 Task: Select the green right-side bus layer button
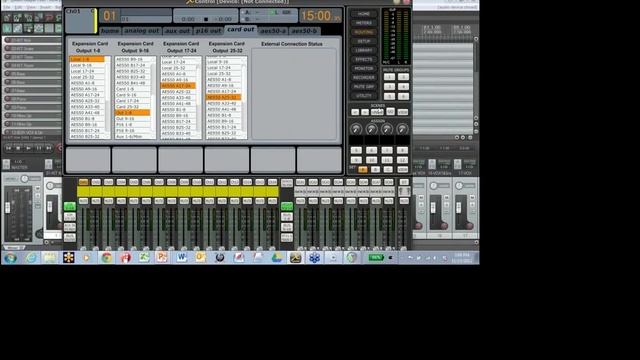point(287,206)
